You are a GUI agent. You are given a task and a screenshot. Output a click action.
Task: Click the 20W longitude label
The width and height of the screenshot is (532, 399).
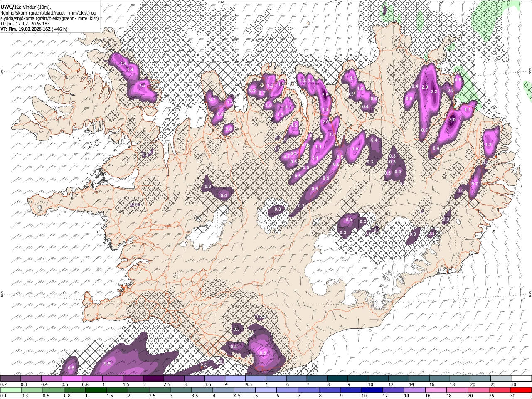[x=222, y=2]
